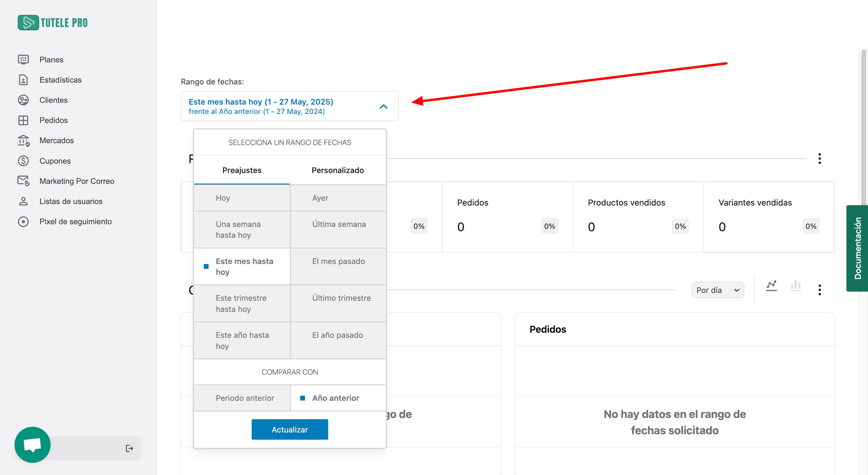This screenshot has height=475, width=868.
Task: Switch to line chart view icon
Action: tap(771, 286)
